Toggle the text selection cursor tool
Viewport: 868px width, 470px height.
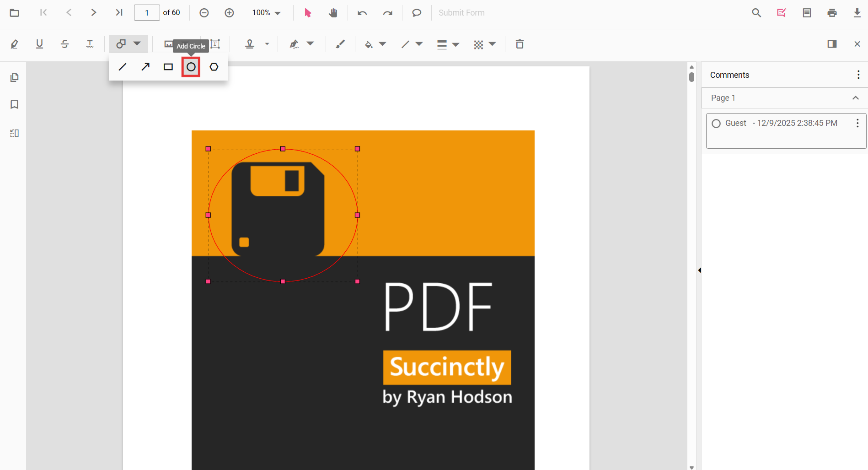click(x=308, y=13)
